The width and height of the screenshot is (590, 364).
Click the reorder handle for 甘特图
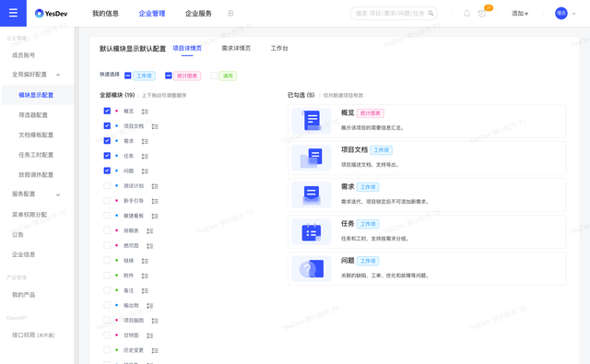[149, 335]
